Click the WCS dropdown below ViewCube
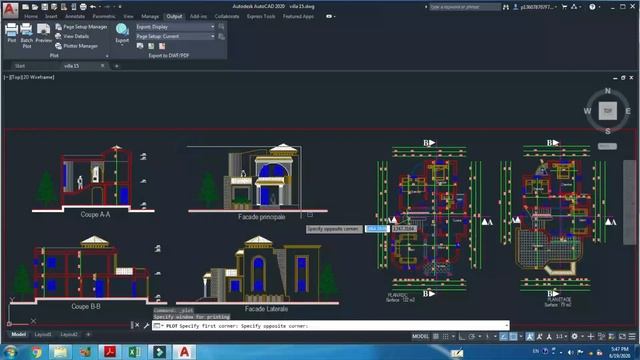The image size is (640, 360). coord(607,146)
